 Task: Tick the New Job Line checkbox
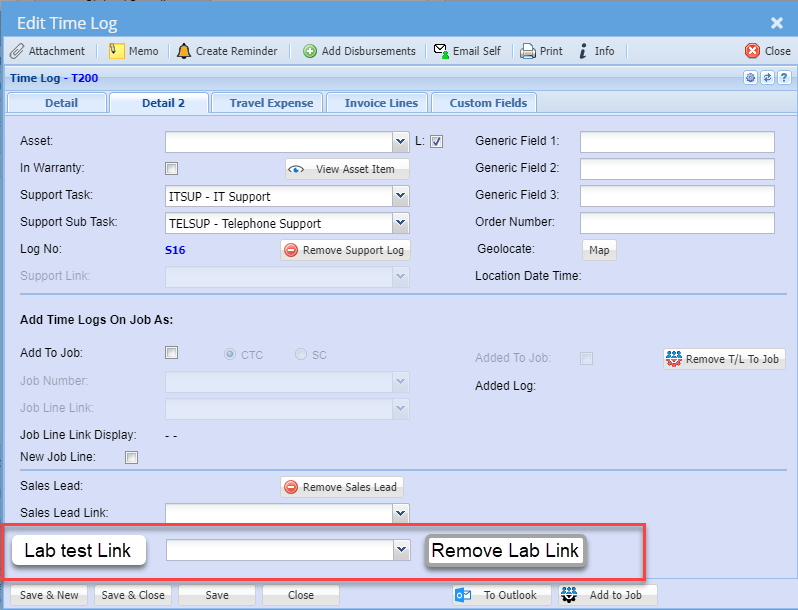coord(131,458)
